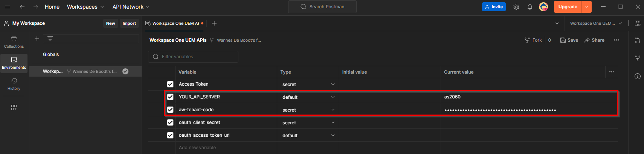Click the Filter variables input field
The image size is (644, 154).
[193, 57]
